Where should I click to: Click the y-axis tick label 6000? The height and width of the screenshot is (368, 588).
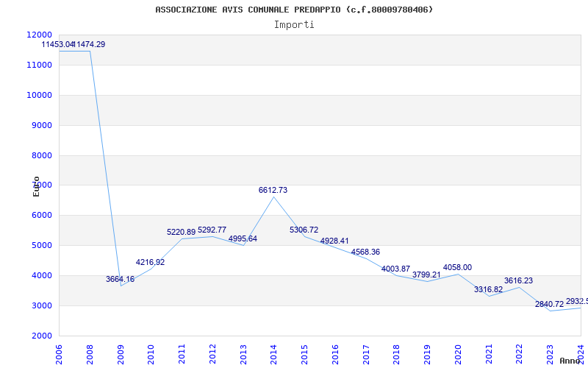(x=40, y=215)
